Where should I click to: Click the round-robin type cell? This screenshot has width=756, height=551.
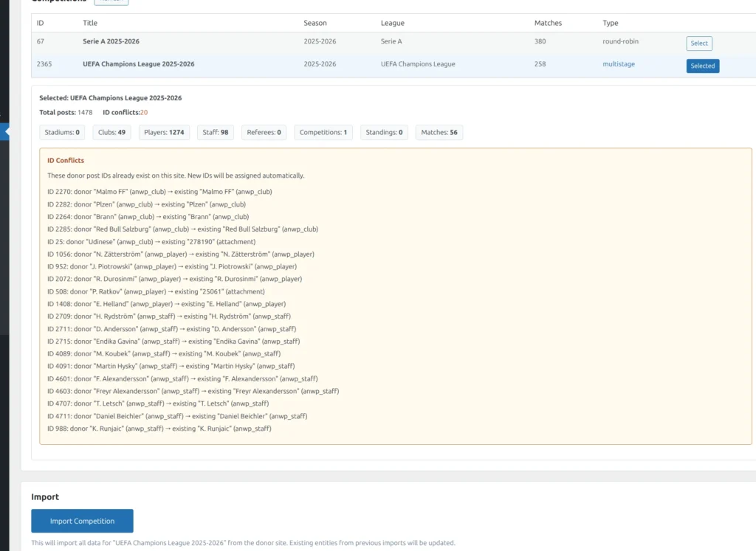(x=620, y=41)
